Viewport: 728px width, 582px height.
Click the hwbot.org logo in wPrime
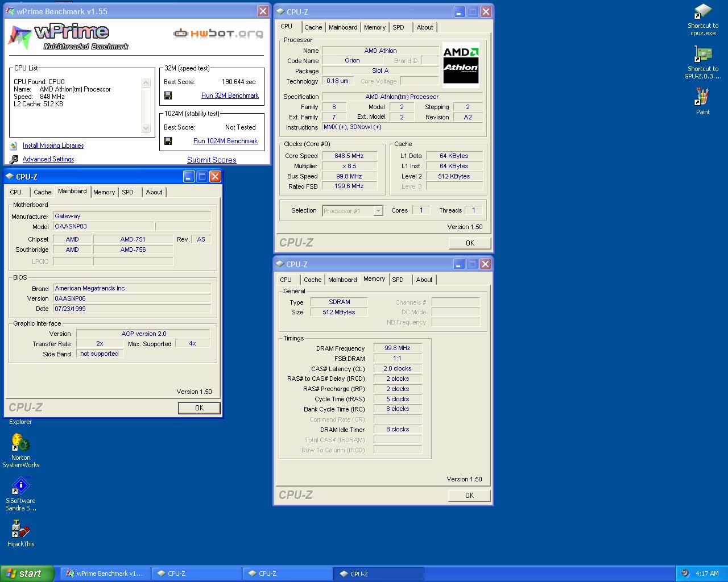point(218,34)
